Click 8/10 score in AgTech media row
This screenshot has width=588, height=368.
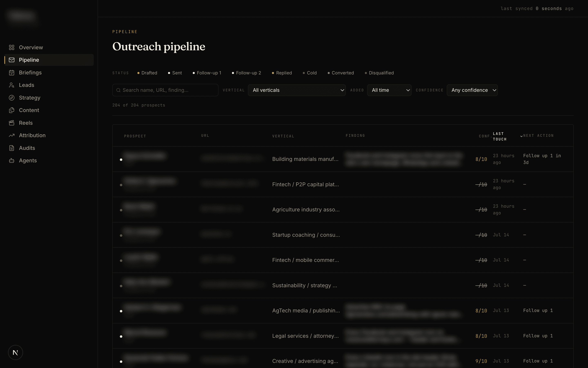click(481, 311)
